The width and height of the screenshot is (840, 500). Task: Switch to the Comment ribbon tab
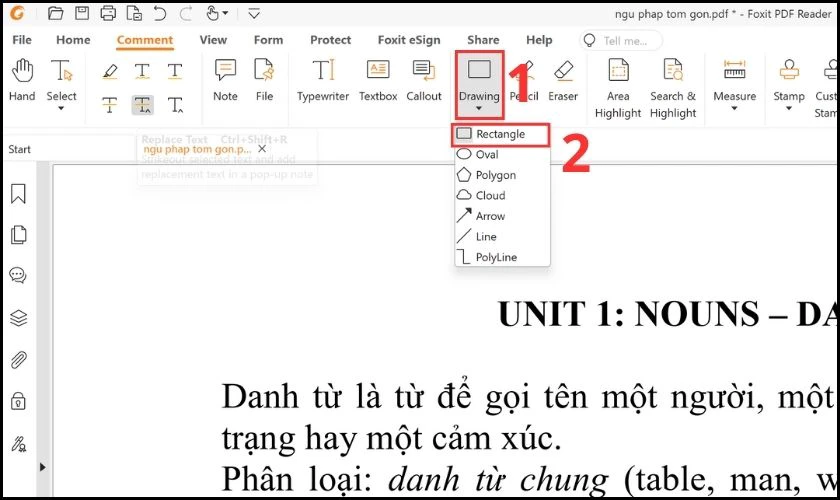pyautogui.click(x=145, y=40)
